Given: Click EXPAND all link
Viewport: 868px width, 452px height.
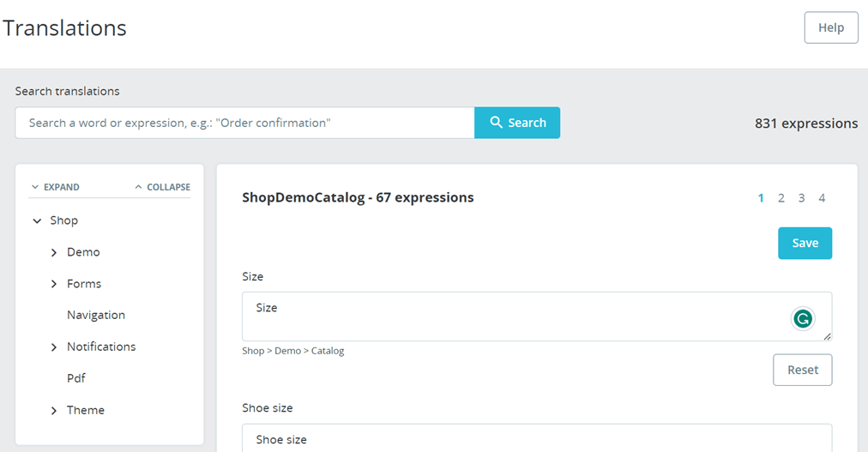Looking at the screenshot, I should coord(56,187).
